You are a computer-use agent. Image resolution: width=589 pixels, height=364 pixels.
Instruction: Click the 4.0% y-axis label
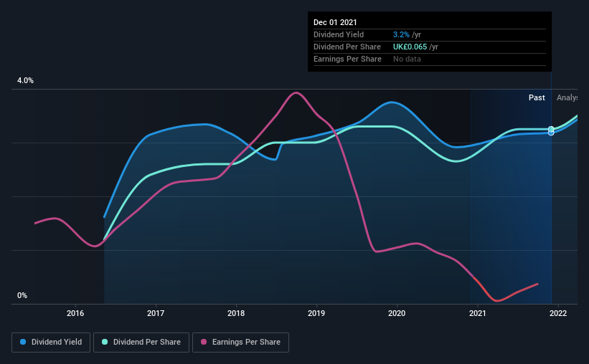pyautogui.click(x=25, y=80)
